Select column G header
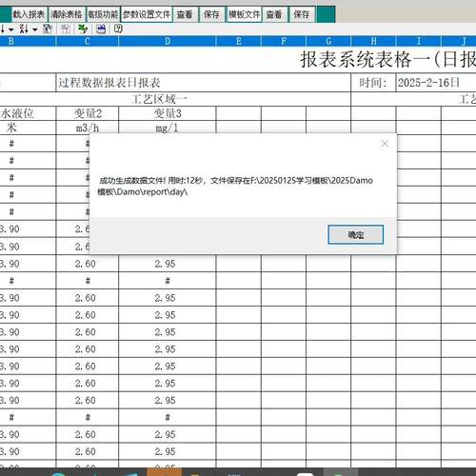This screenshot has height=476, width=476. (328, 41)
